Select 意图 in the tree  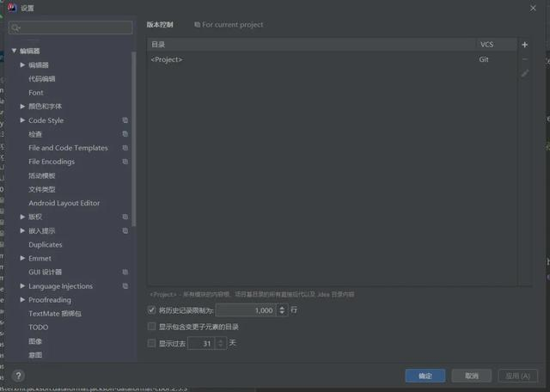click(x=35, y=355)
